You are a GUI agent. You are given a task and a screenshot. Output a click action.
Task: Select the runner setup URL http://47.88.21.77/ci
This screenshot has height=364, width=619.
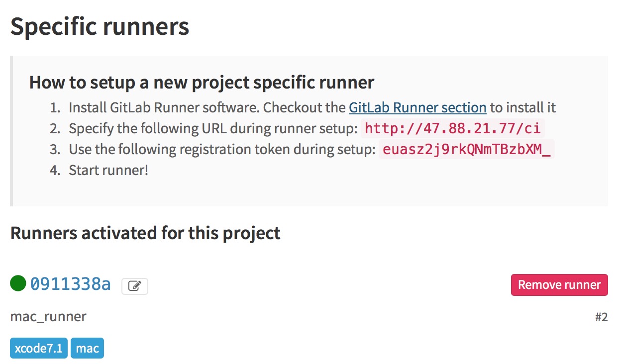click(x=454, y=128)
